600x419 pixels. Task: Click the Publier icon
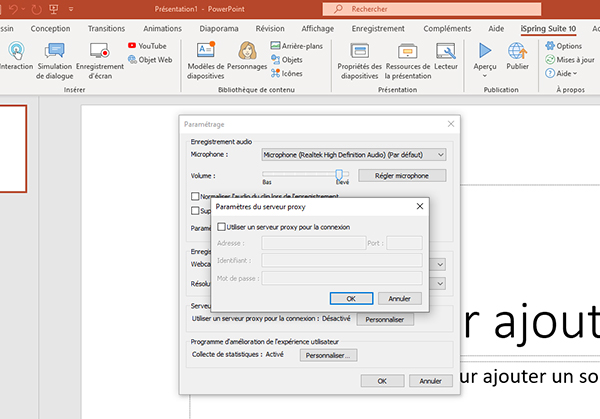(x=518, y=54)
